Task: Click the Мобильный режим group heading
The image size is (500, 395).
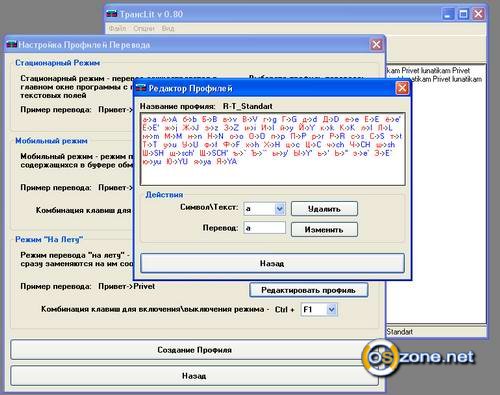Action: pyautogui.click(x=51, y=141)
